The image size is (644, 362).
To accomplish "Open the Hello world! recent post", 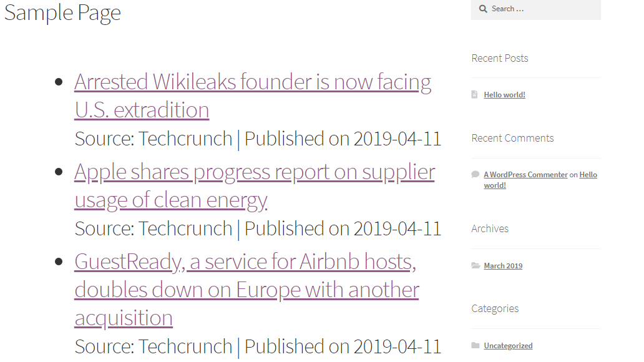I will (504, 94).
